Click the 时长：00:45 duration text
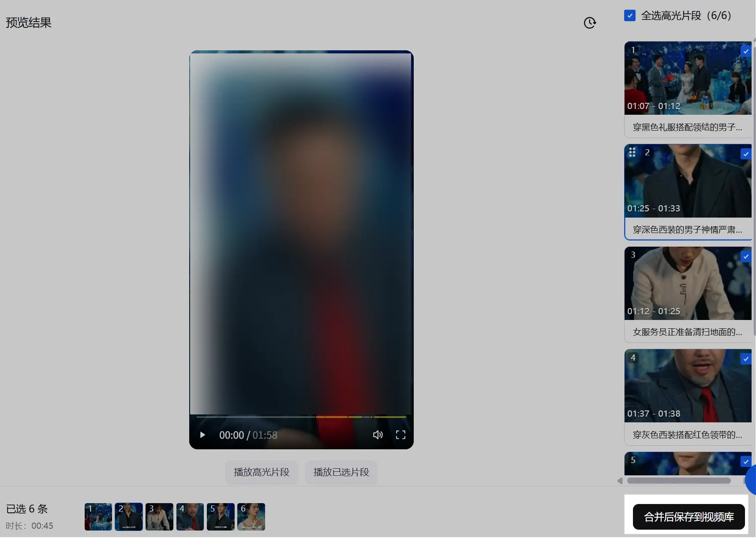This screenshot has height=538, width=756. click(x=30, y=526)
